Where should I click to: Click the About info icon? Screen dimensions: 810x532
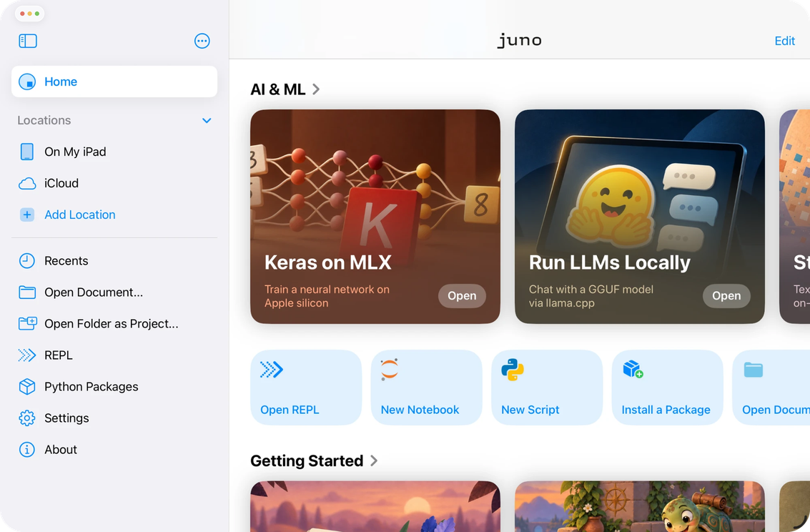click(27, 450)
